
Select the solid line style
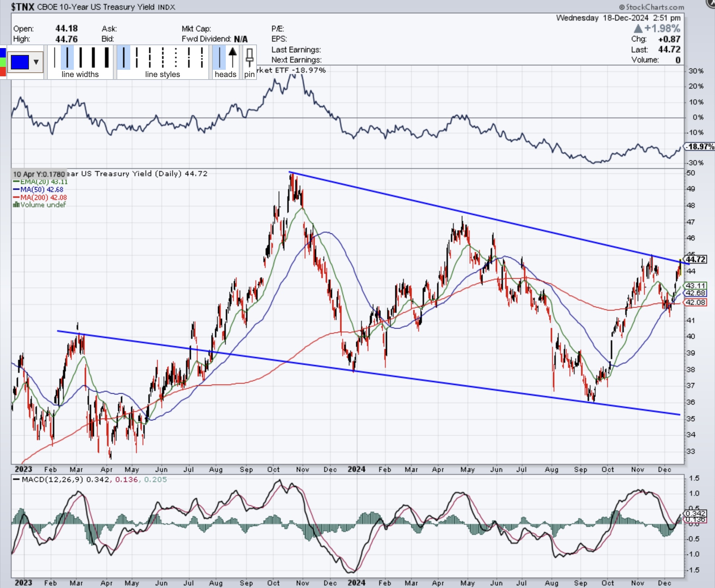[x=124, y=57]
